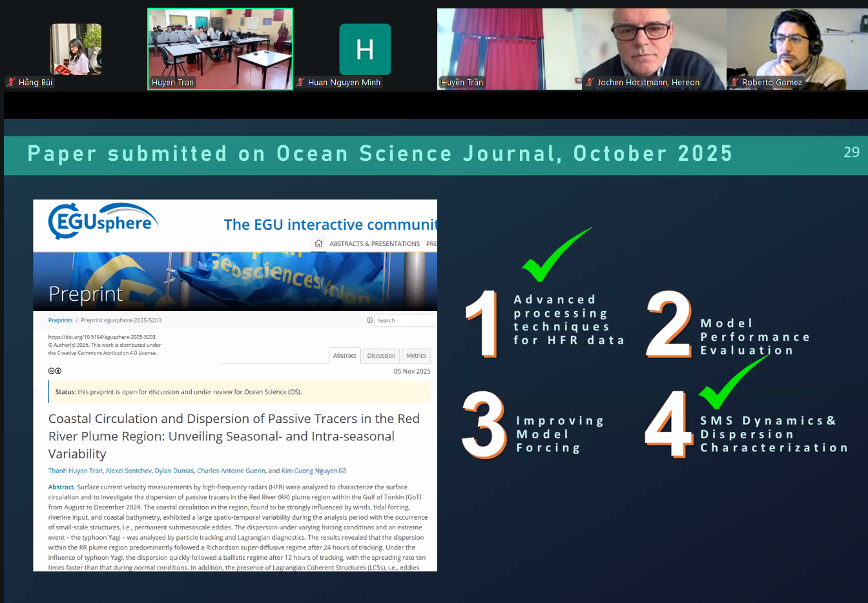
Task: Click the muted mic icon beside Hằng Bùi
Action: click(x=11, y=83)
